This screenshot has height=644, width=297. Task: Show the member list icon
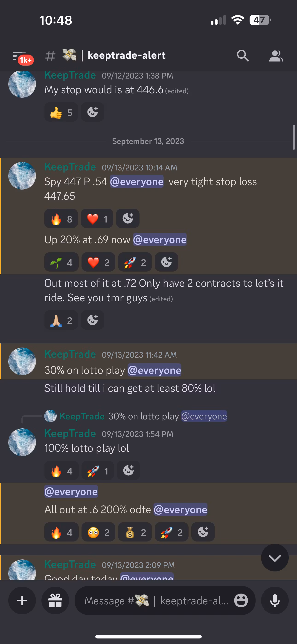pyautogui.click(x=276, y=56)
